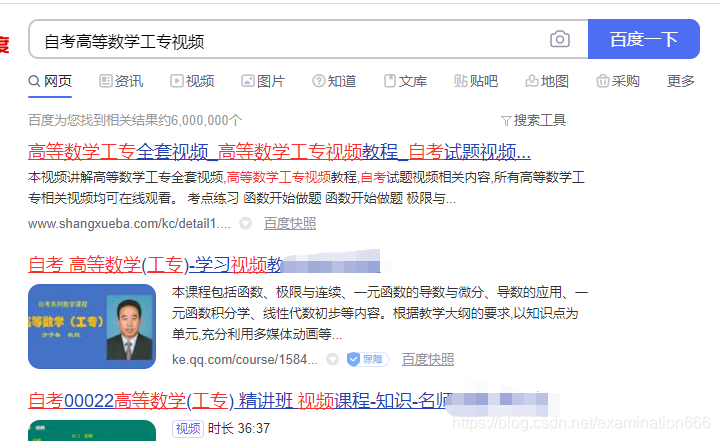Screen dimensions: 720x441
Task: Open 搜索工具 filter tools
Action: (x=533, y=120)
